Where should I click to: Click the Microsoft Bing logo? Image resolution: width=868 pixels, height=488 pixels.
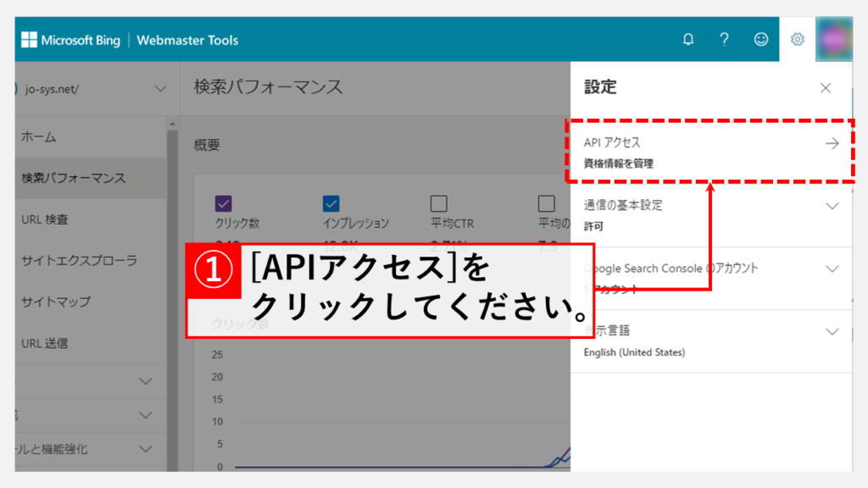71,40
